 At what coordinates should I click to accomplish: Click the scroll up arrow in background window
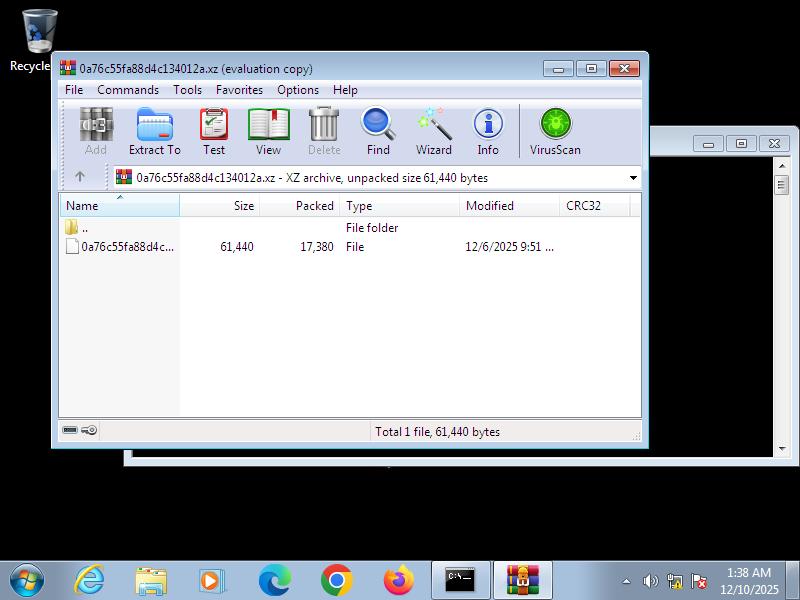pos(782,185)
